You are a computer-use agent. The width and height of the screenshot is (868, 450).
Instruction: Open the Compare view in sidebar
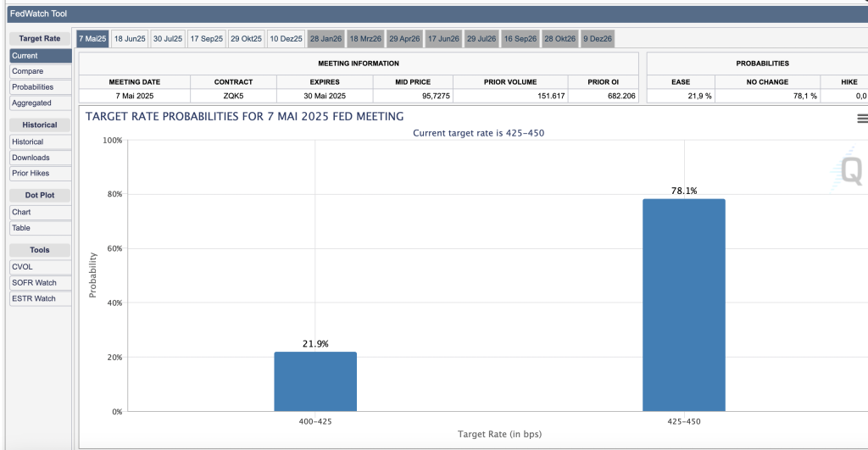coord(40,72)
